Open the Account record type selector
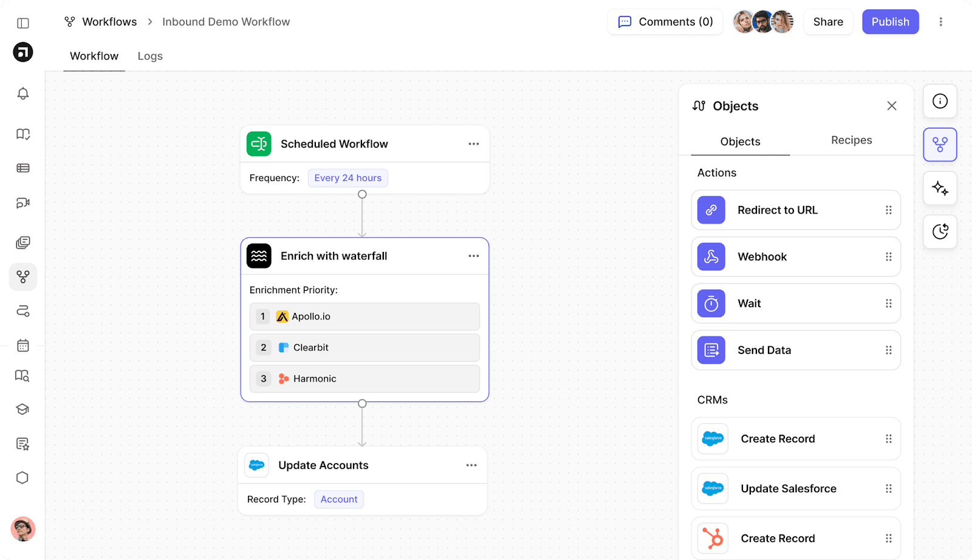This screenshot has height=560, width=972. coord(339,499)
